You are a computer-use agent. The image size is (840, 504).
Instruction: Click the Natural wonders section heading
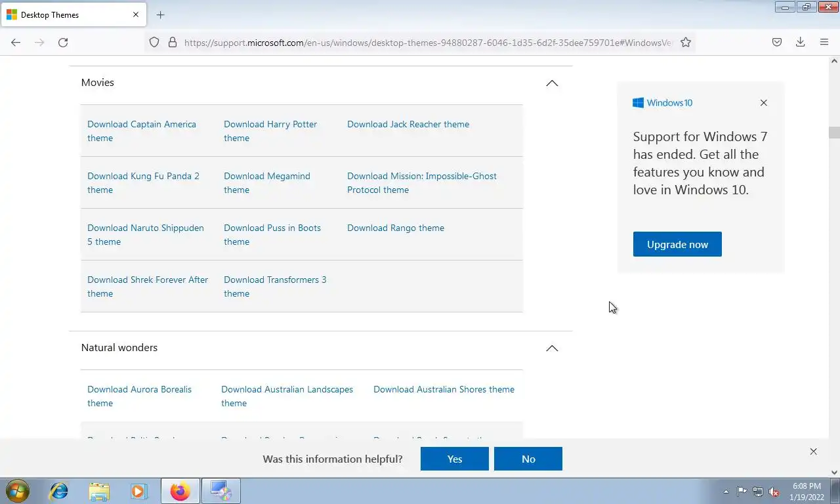pyautogui.click(x=119, y=348)
